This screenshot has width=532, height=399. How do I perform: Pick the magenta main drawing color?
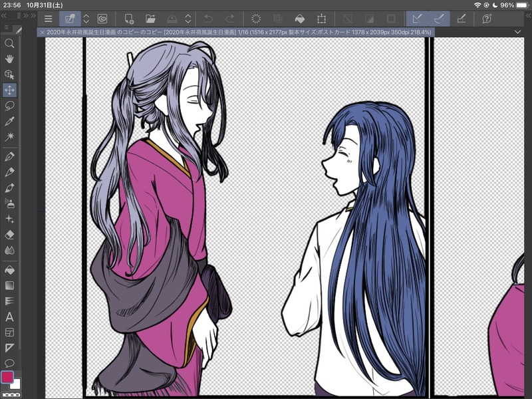(x=7, y=376)
